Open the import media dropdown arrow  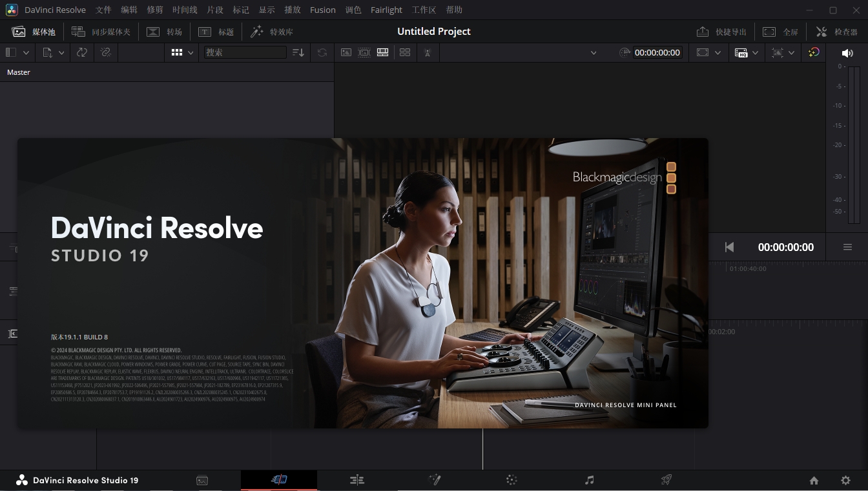61,53
